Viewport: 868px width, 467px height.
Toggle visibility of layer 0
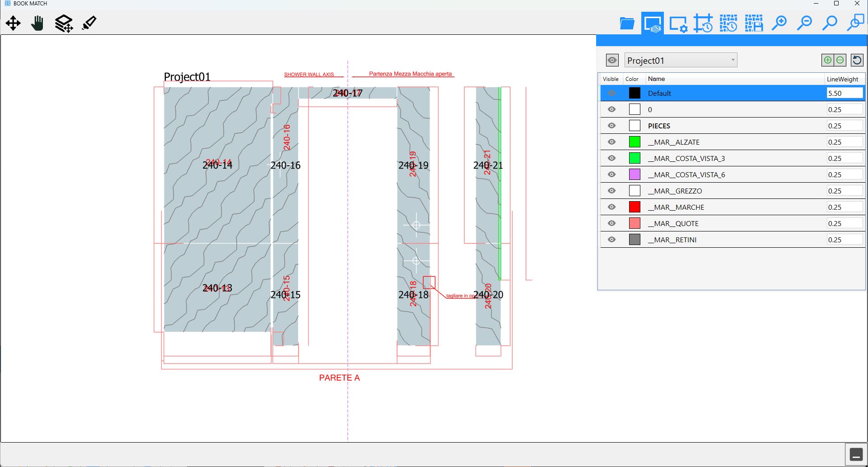611,109
